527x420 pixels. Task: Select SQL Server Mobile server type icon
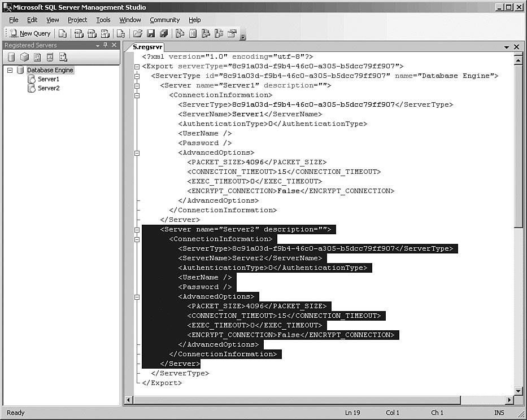point(50,57)
